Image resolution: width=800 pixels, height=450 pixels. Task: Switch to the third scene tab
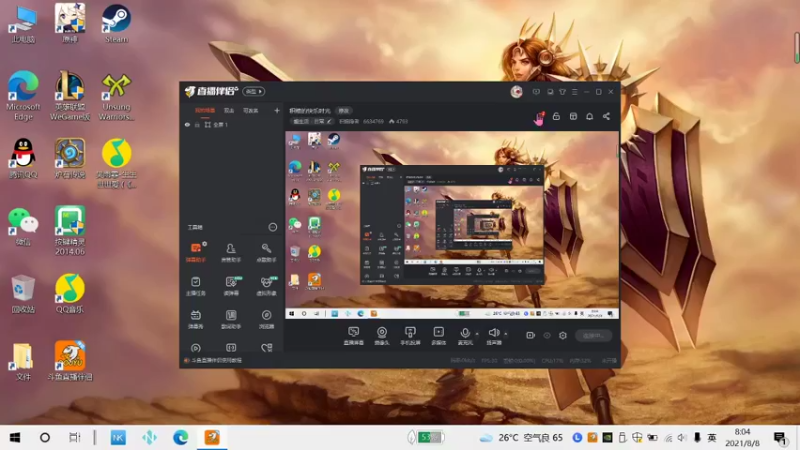click(251, 111)
